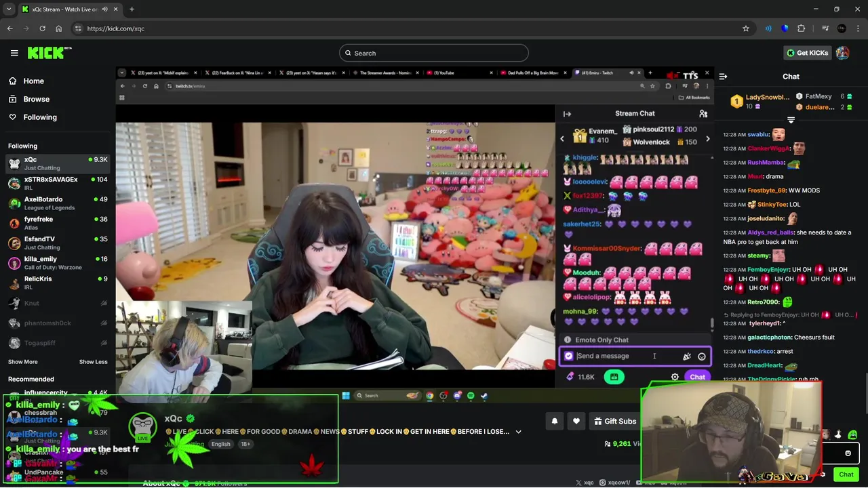Click the green Chat send button
The height and width of the screenshot is (488, 868).
[x=846, y=474]
